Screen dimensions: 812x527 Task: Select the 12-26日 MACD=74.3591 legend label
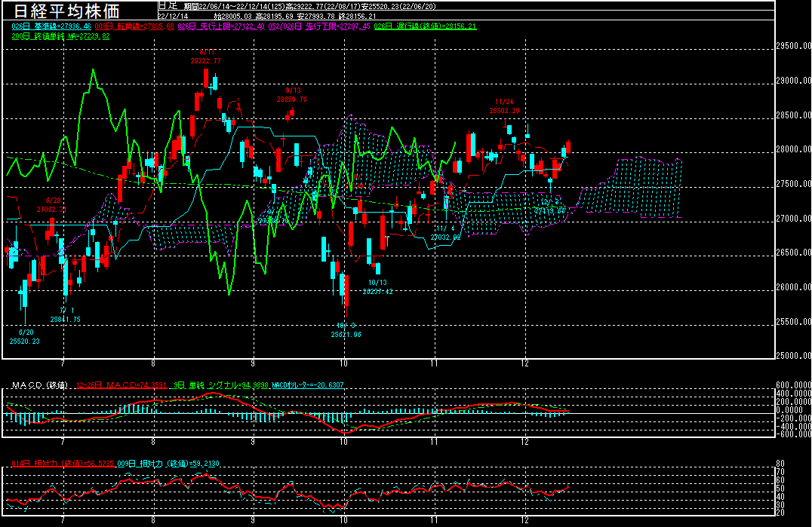coord(121,385)
